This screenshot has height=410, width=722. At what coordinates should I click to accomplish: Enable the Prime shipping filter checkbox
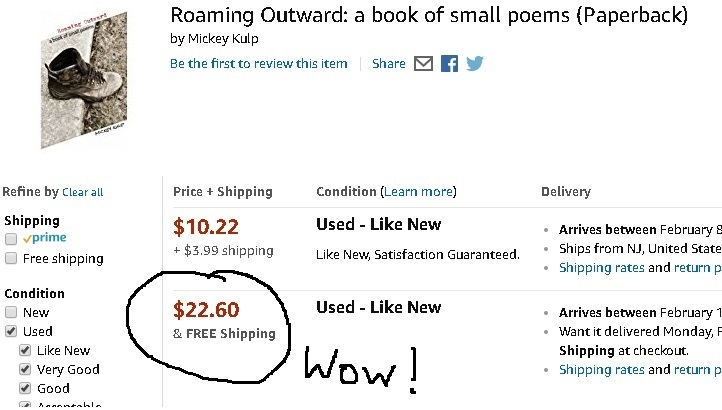11,239
